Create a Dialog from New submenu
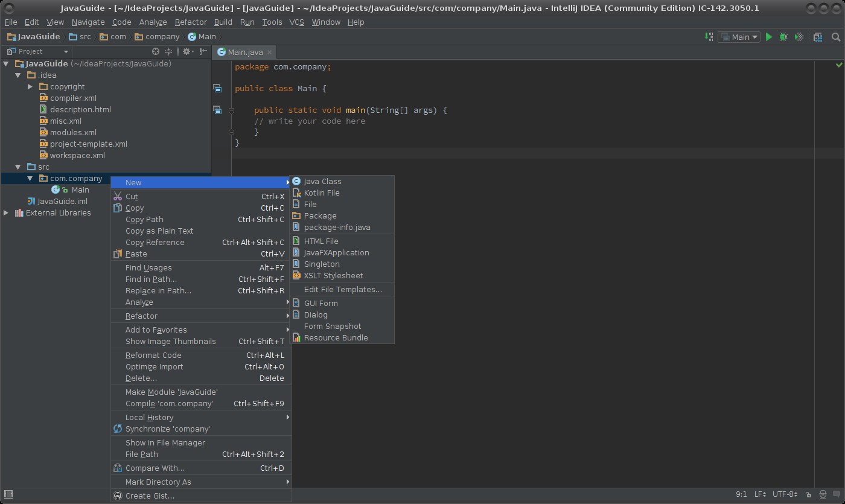Image resolution: width=845 pixels, height=504 pixels. pyautogui.click(x=342, y=314)
